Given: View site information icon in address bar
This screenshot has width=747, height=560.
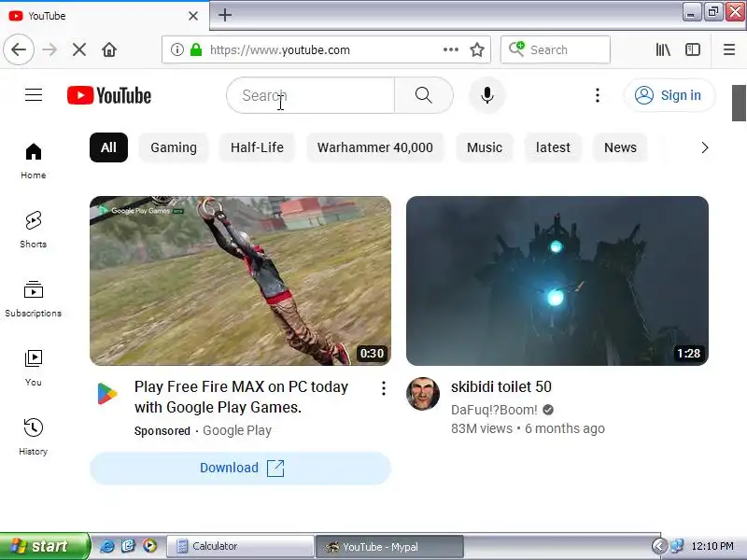Looking at the screenshot, I should pyautogui.click(x=177, y=49).
